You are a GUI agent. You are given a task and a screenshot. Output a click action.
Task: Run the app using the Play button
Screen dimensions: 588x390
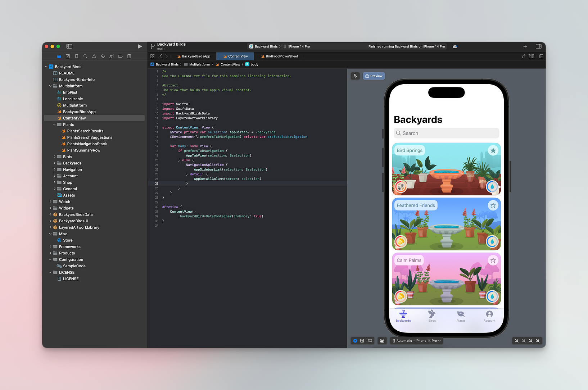pos(140,46)
